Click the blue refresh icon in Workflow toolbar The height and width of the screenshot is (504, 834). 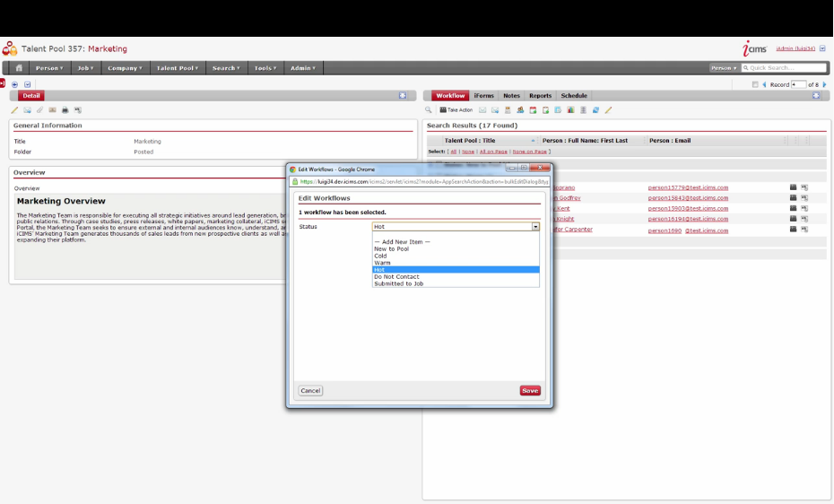pos(595,110)
